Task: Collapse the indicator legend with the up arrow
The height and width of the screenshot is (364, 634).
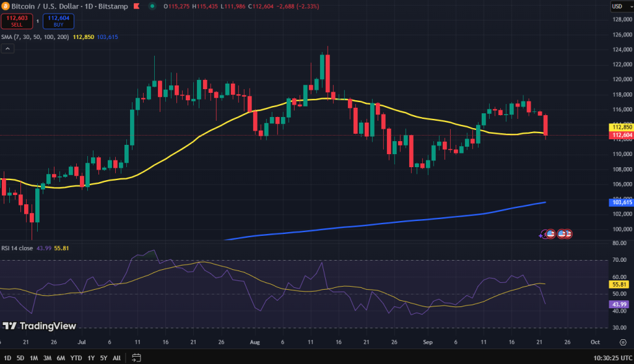Action: point(7,48)
